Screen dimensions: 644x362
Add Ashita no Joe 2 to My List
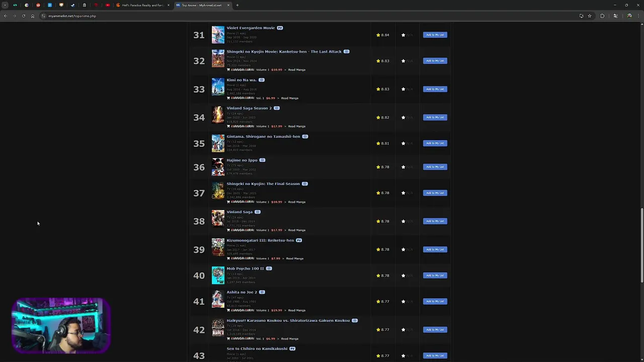(435, 301)
